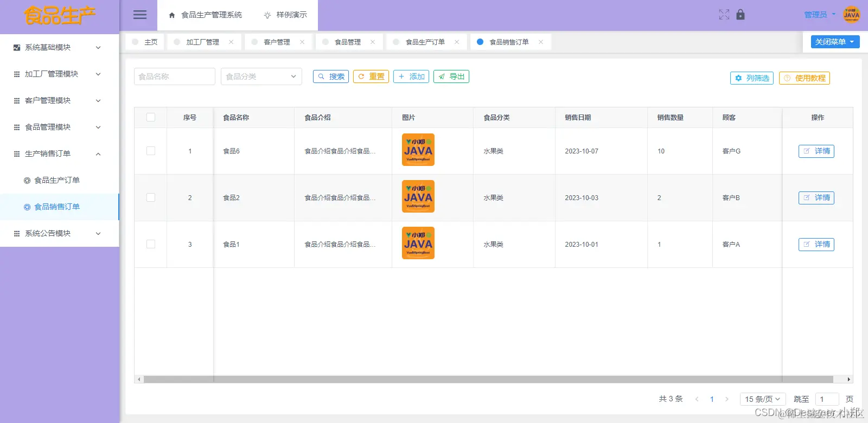This screenshot has width=868, height=423.
Task: Check the row for 食品2
Action: coord(151,197)
